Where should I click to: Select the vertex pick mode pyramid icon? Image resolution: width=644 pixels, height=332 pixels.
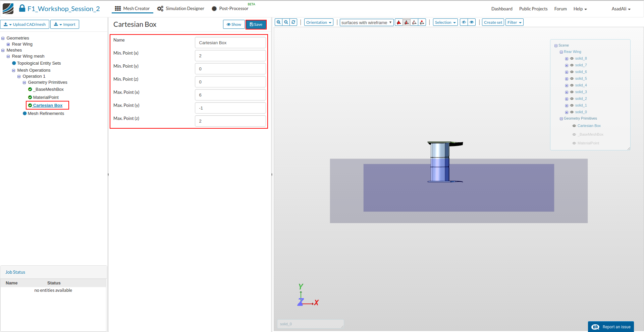coord(422,22)
